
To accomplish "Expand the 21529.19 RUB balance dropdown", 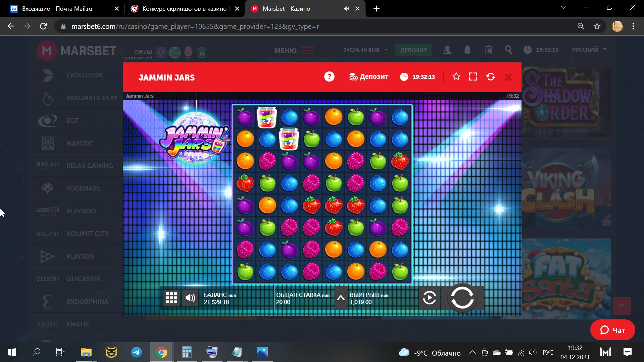I will (365, 50).
